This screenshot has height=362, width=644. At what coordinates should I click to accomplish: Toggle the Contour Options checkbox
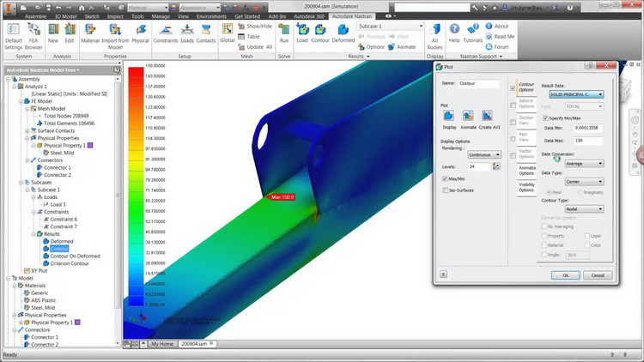point(513,88)
